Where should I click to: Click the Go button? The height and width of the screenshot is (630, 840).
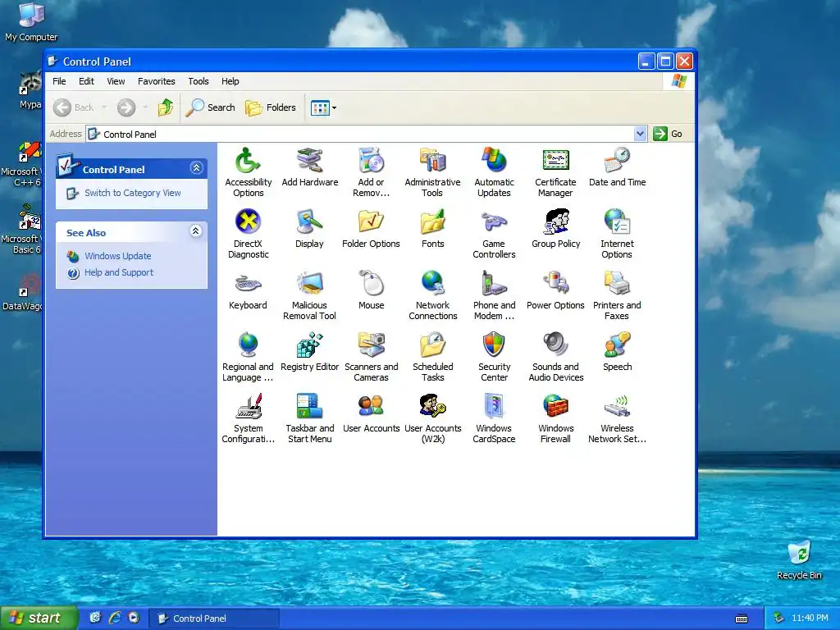(x=668, y=134)
